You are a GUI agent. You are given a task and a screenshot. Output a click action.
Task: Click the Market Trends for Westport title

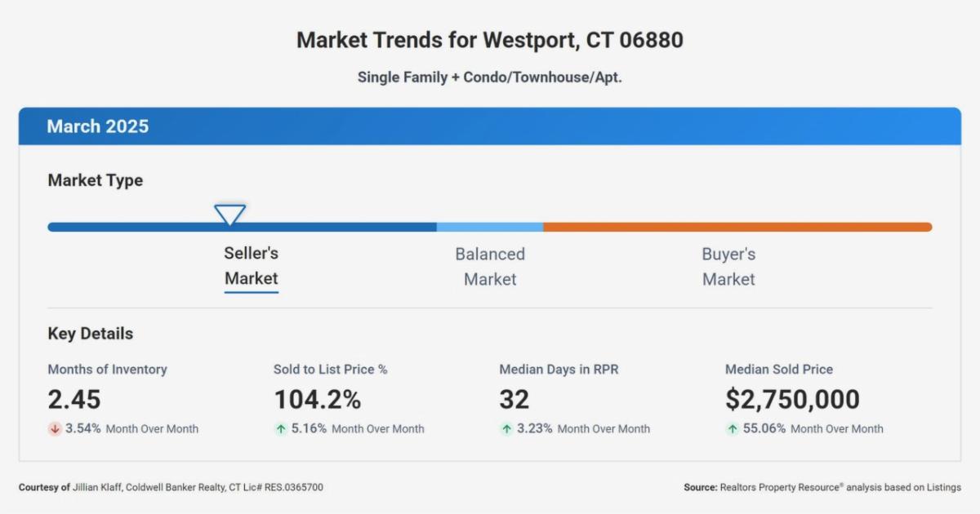coord(490,40)
